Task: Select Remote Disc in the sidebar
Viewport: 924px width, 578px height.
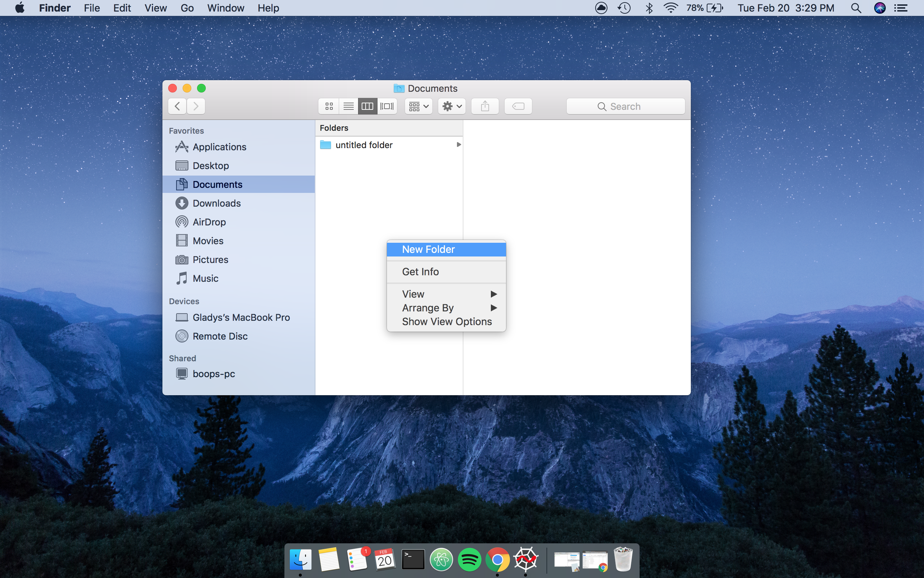Action: point(239,336)
